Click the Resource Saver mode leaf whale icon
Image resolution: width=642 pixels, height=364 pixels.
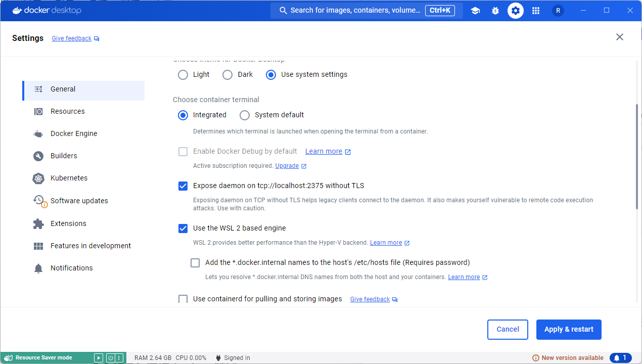(8, 358)
